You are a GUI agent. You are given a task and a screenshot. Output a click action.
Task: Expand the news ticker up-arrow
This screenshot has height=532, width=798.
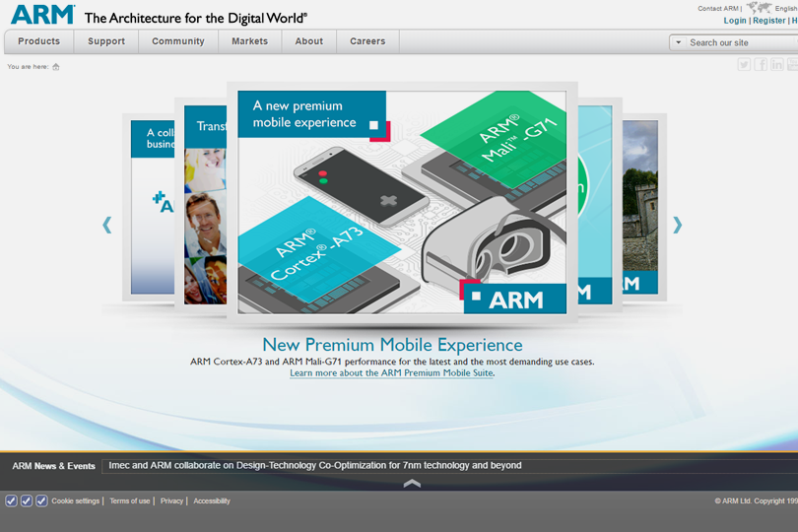(412, 483)
